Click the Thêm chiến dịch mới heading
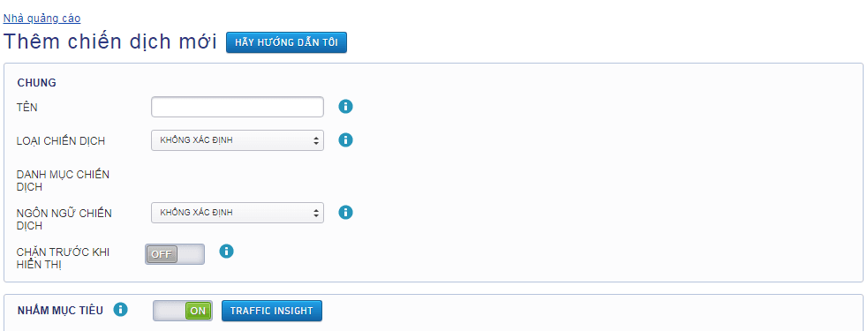The image size is (868, 331). 110,41
